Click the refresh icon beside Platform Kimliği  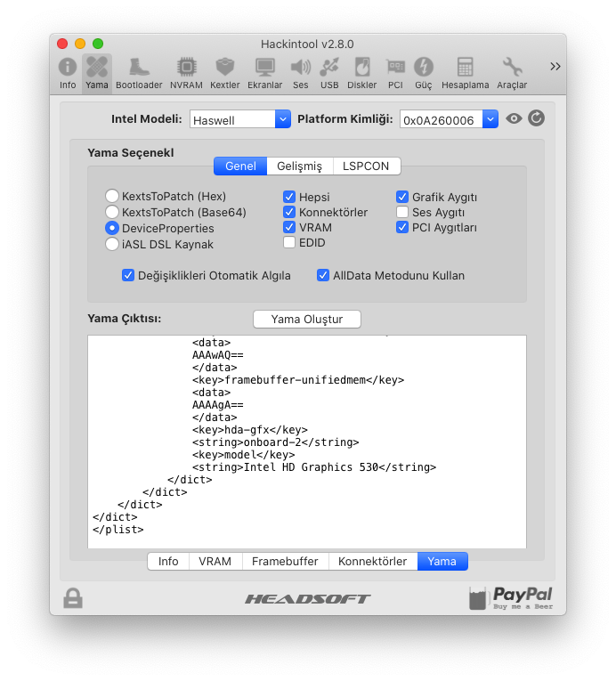tap(536, 118)
